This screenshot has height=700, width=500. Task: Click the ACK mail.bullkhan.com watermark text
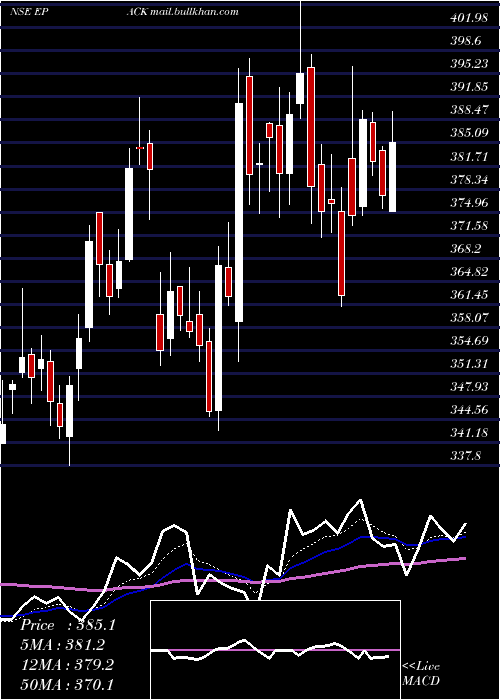[182, 12]
